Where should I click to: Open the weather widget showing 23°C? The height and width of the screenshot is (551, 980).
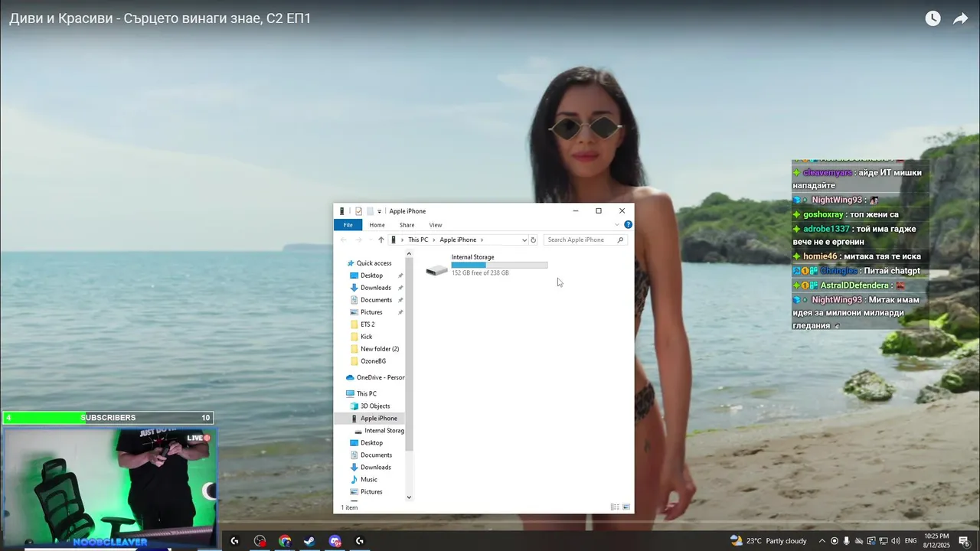click(769, 541)
